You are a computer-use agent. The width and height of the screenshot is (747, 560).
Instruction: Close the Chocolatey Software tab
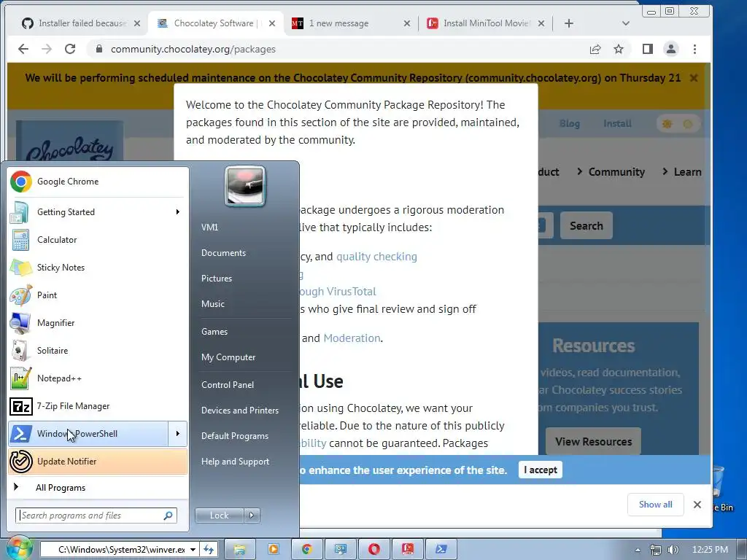(272, 23)
